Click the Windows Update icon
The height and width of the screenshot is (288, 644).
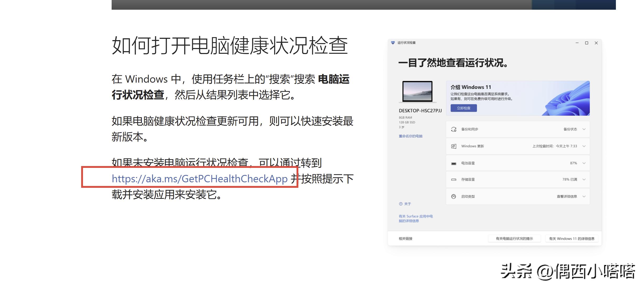(454, 146)
